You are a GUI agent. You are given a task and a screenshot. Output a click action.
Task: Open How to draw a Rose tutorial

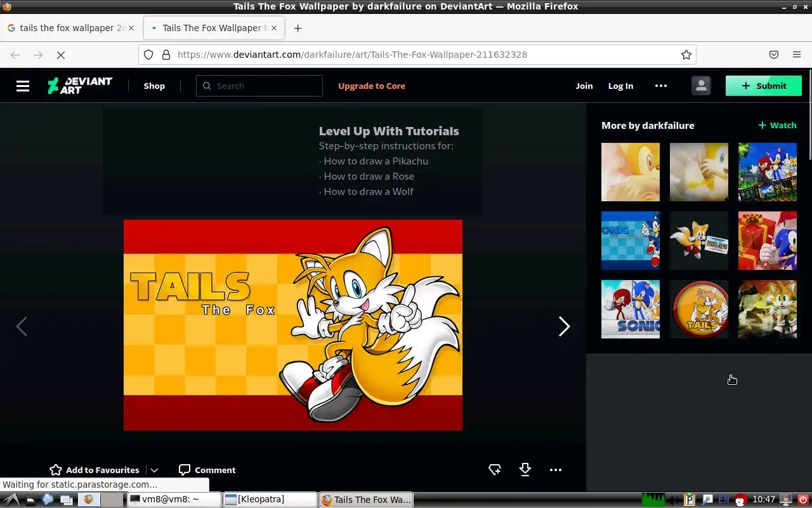pyautogui.click(x=369, y=177)
